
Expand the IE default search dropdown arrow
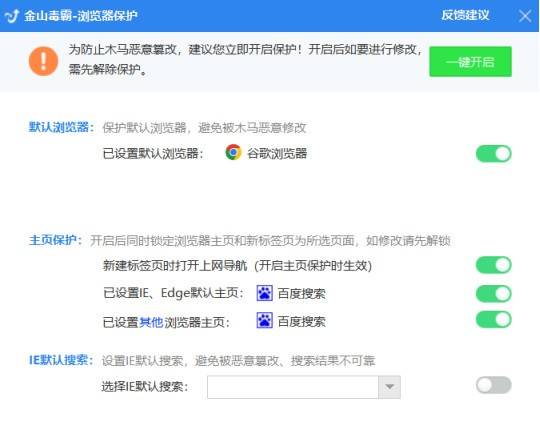tap(390, 387)
